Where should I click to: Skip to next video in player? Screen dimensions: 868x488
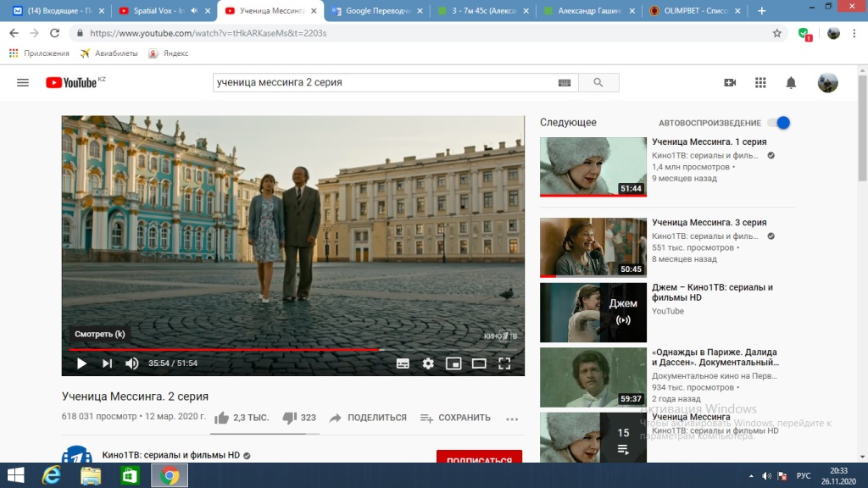point(107,363)
